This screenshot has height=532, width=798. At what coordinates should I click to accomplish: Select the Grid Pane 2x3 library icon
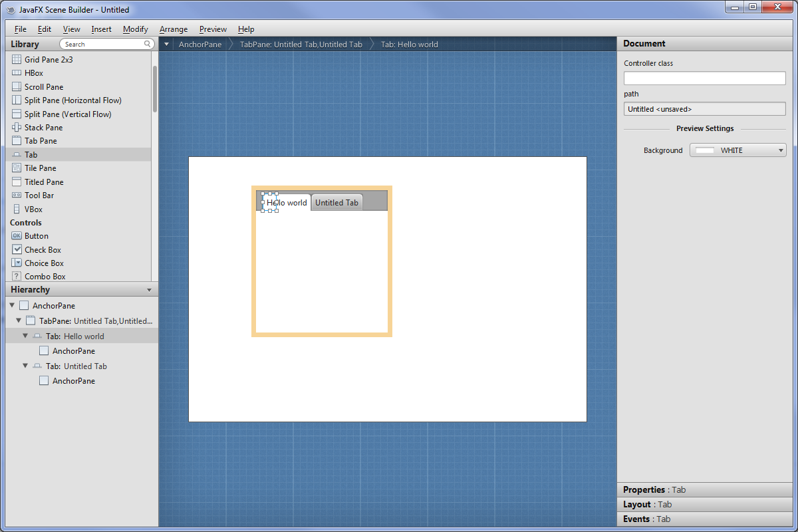tap(17, 60)
